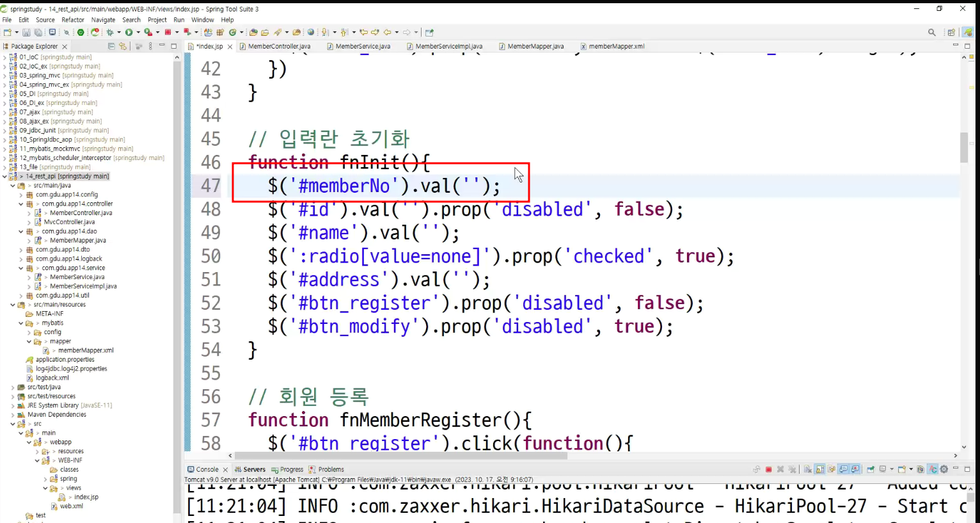Click the Remove All Terminated Launches icon
This screenshot has width=980, height=523.
click(792, 469)
